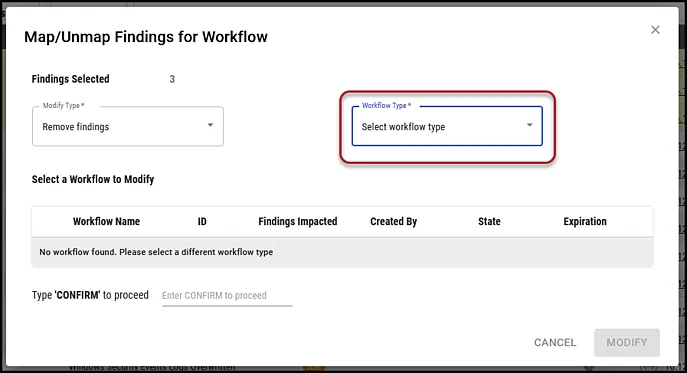Open the Modify Type dropdown
Screen dimensions: 687x373
coord(128,126)
